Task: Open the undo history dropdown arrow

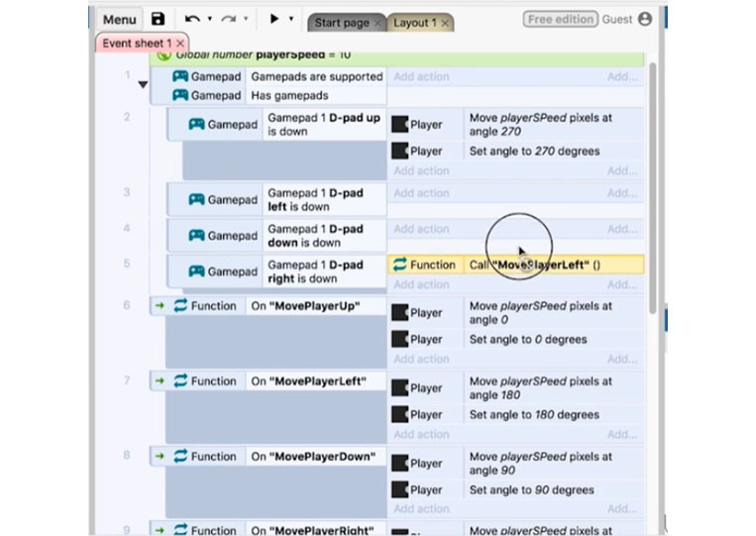Action: click(210, 19)
